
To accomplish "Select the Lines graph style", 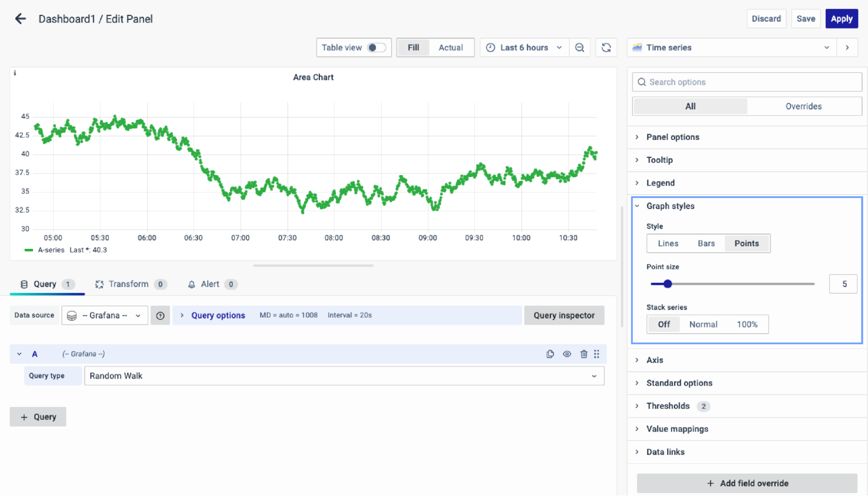I will [x=668, y=243].
